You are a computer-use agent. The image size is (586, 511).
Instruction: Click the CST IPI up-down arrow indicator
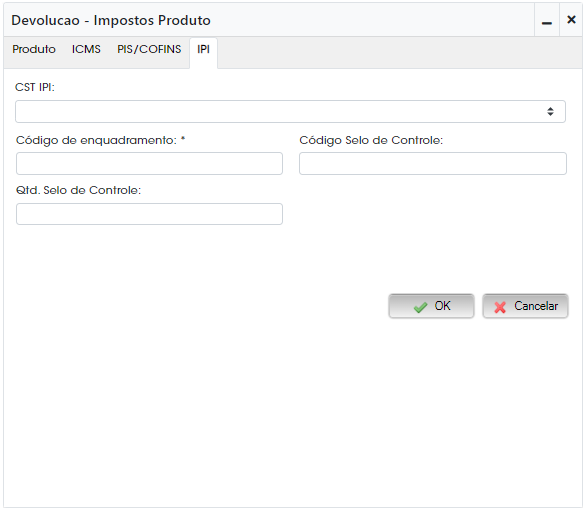pyautogui.click(x=550, y=111)
